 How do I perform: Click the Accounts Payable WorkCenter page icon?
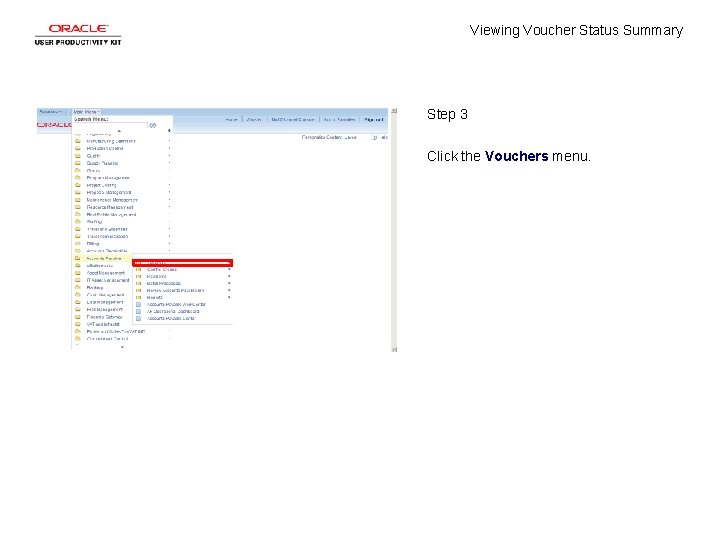click(x=138, y=304)
